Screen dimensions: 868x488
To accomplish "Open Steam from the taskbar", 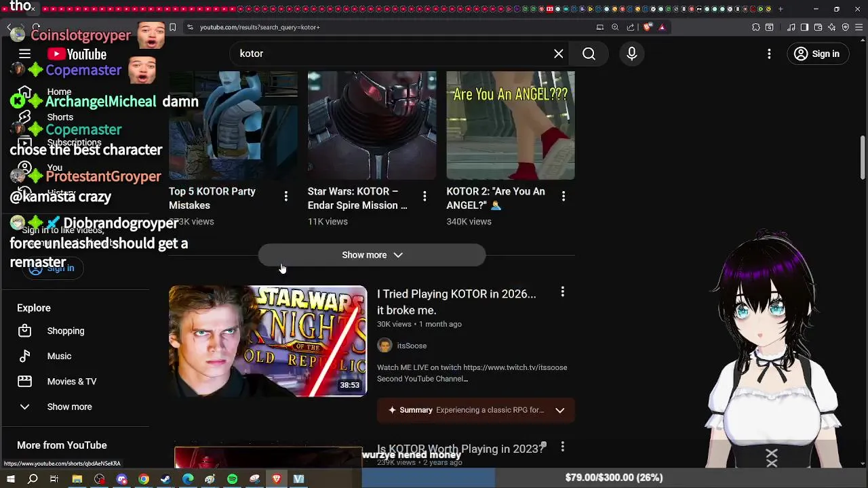I will click(x=165, y=479).
